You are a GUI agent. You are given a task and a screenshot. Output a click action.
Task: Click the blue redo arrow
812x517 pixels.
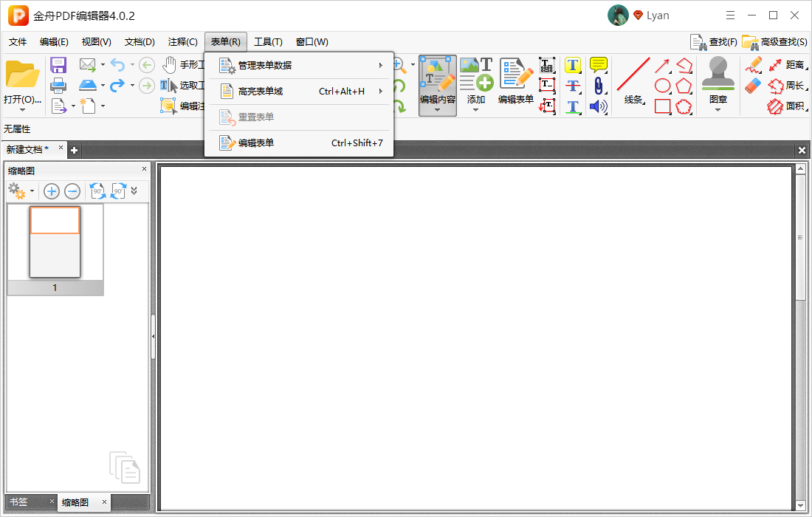(x=117, y=85)
